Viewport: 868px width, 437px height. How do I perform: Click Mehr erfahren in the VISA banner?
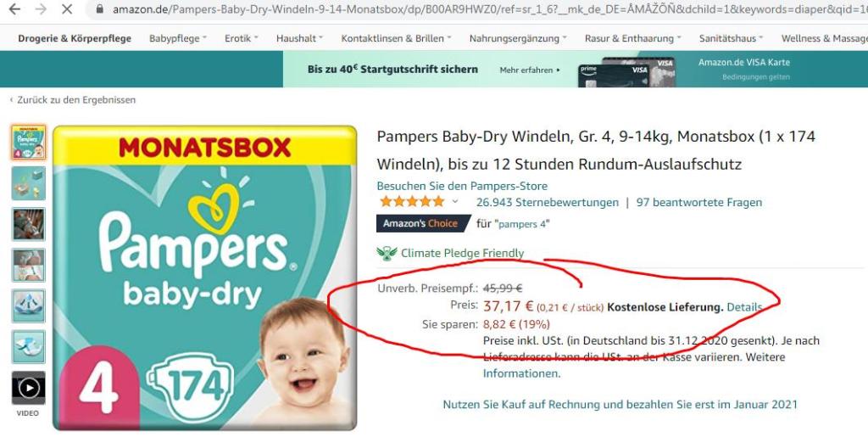tap(530, 70)
